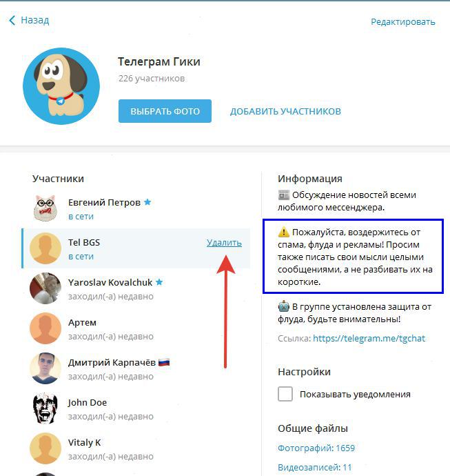
Task: Open Yaroslav Kovalchuk's profile photo
Action: (45, 288)
